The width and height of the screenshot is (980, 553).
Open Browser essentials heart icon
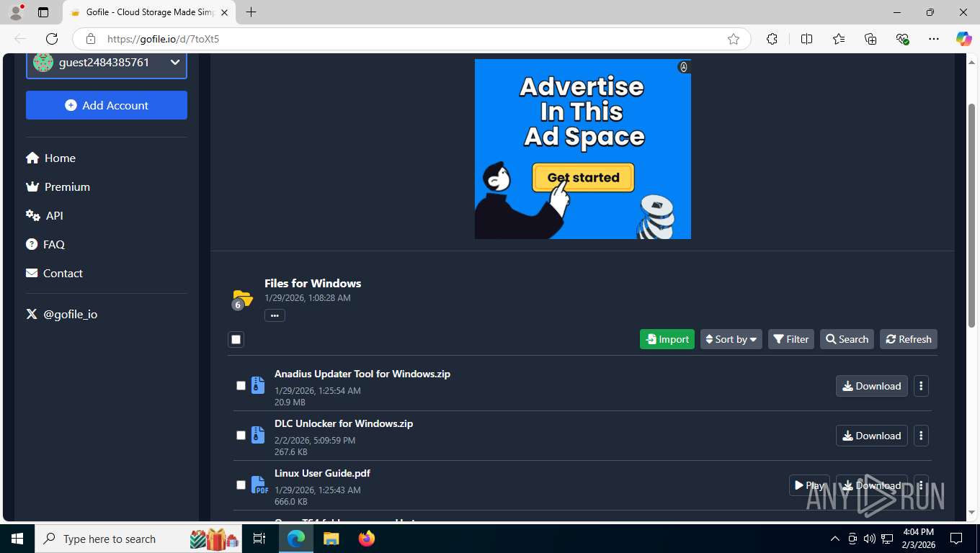[902, 39]
